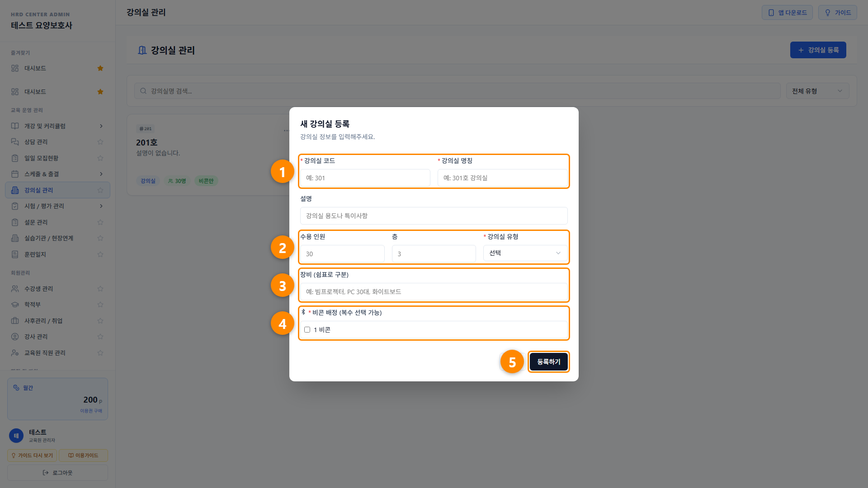Click the 가이드 다시 보기 button
The width and height of the screenshot is (868, 488).
32,455
